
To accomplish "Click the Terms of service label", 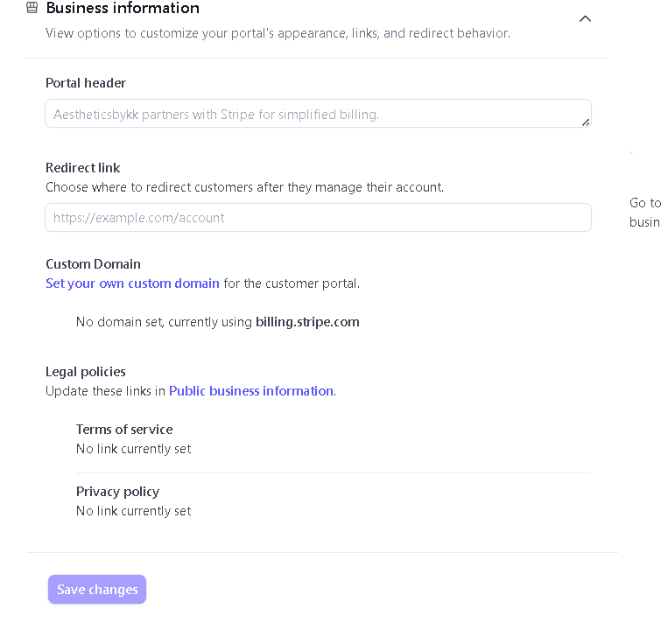I will pos(124,430).
